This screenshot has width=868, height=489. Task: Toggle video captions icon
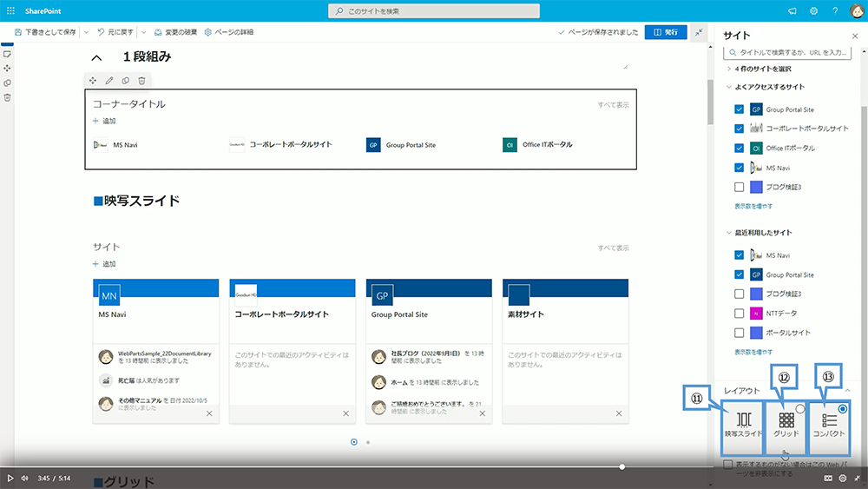[828, 478]
